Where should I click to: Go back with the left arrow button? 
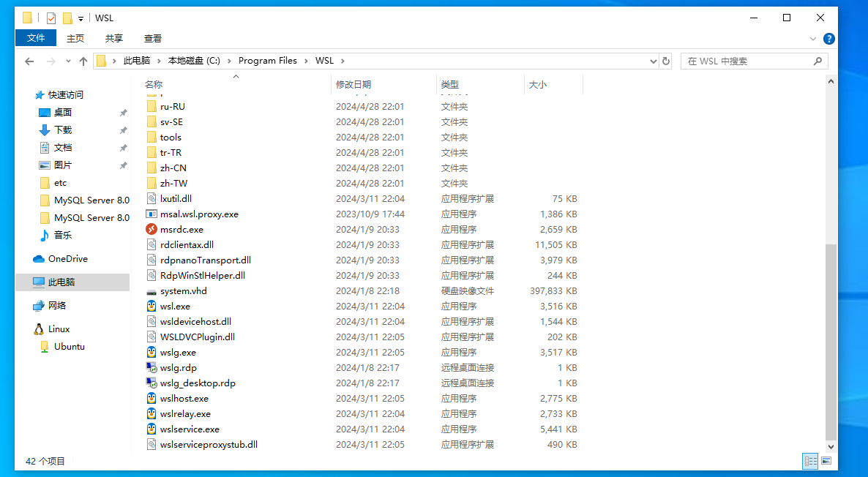pyautogui.click(x=29, y=61)
